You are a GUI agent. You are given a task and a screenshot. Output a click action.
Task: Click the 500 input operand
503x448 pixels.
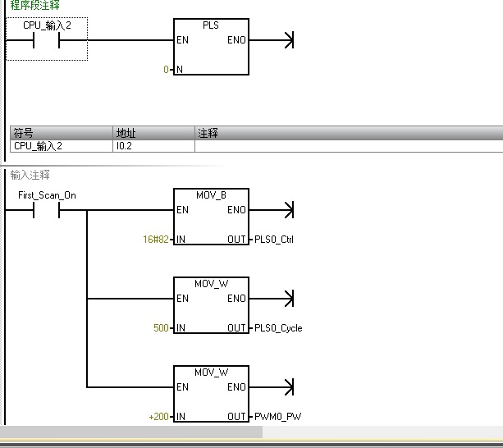pyautogui.click(x=161, y=328)
